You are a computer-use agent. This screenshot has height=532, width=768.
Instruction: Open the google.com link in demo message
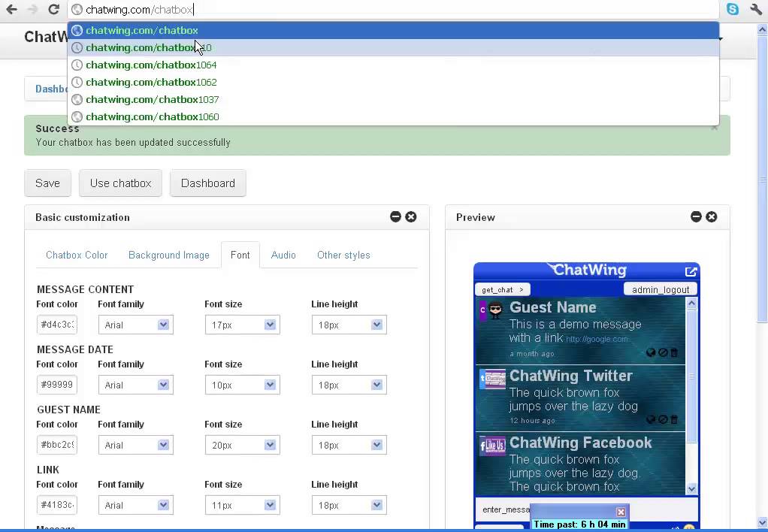(x=597, y=339)
